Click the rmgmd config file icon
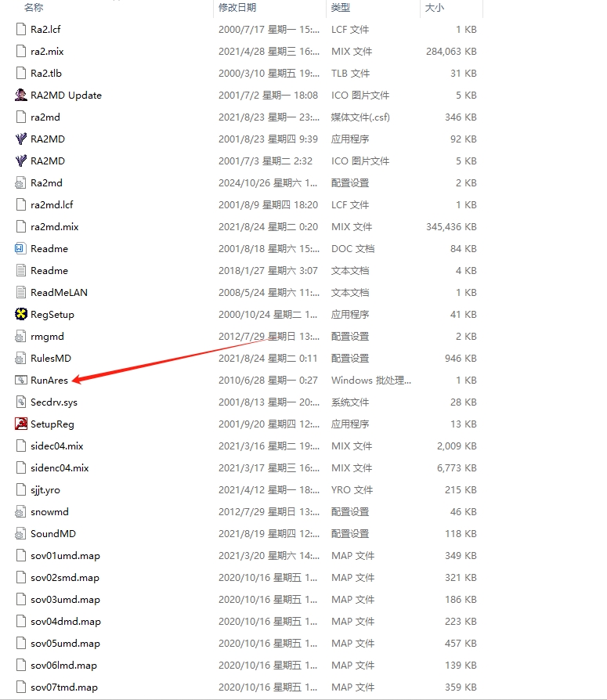This screenshot has width=607, height=700. pyautogui.click(x=20, y=336)
